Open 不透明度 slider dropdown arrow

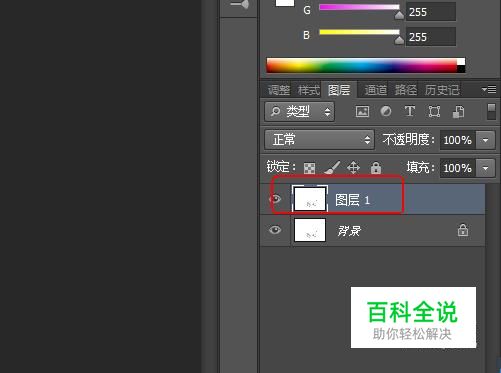[485, 140]
